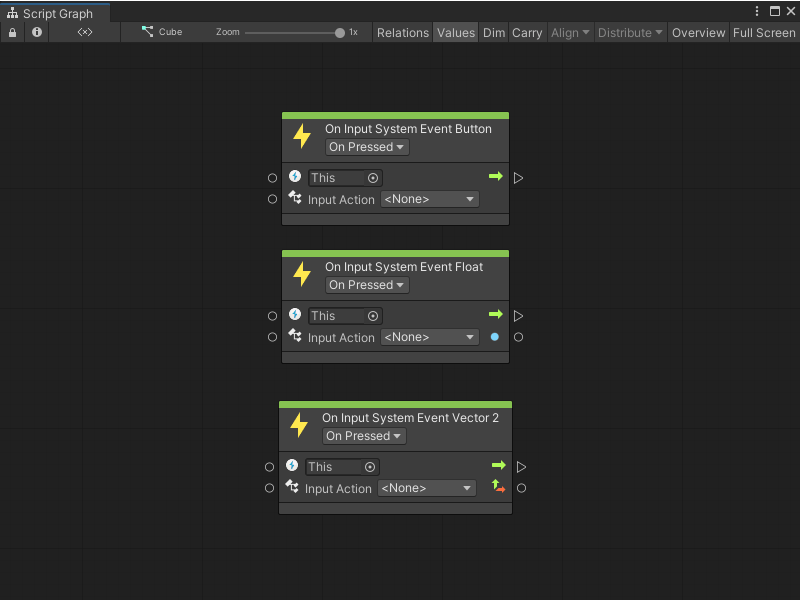Toggle the Dim option
Image resolution: width=800 pixels, height=600 pixels.
coord(494,32)
